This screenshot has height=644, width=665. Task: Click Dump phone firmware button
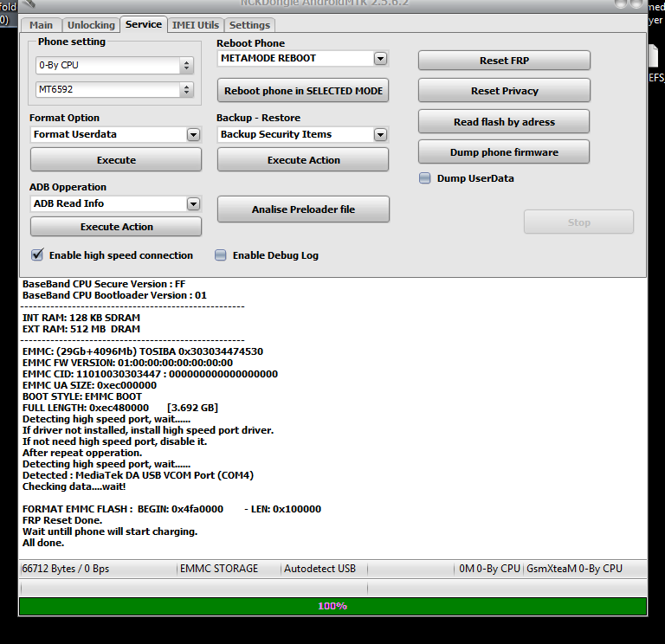pyautogui.click(x=504, y=152)
